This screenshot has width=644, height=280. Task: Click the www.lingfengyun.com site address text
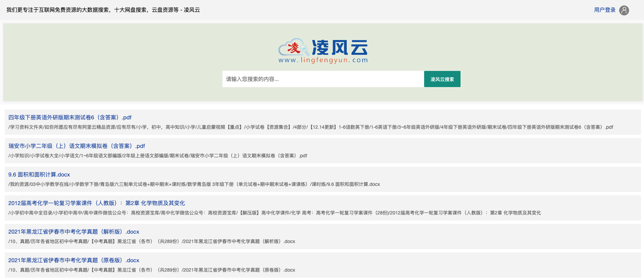(323, 60)
